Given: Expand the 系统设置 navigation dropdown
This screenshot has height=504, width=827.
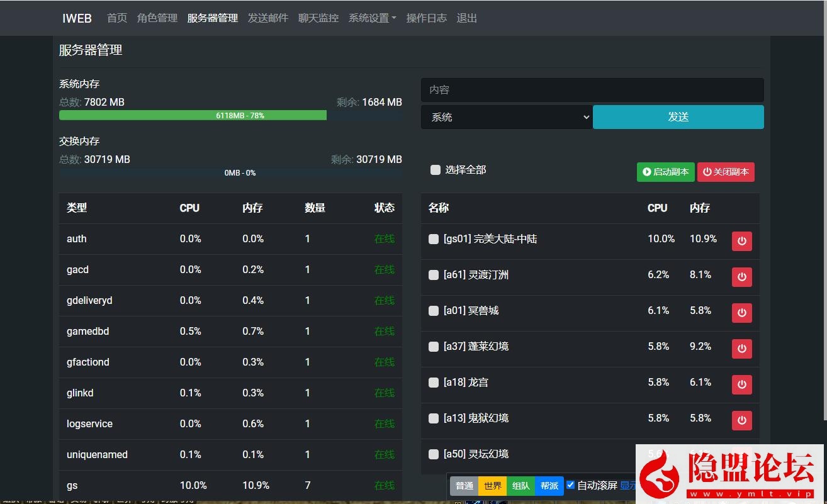Looking at the screenshot, I should tap(372, 18).
